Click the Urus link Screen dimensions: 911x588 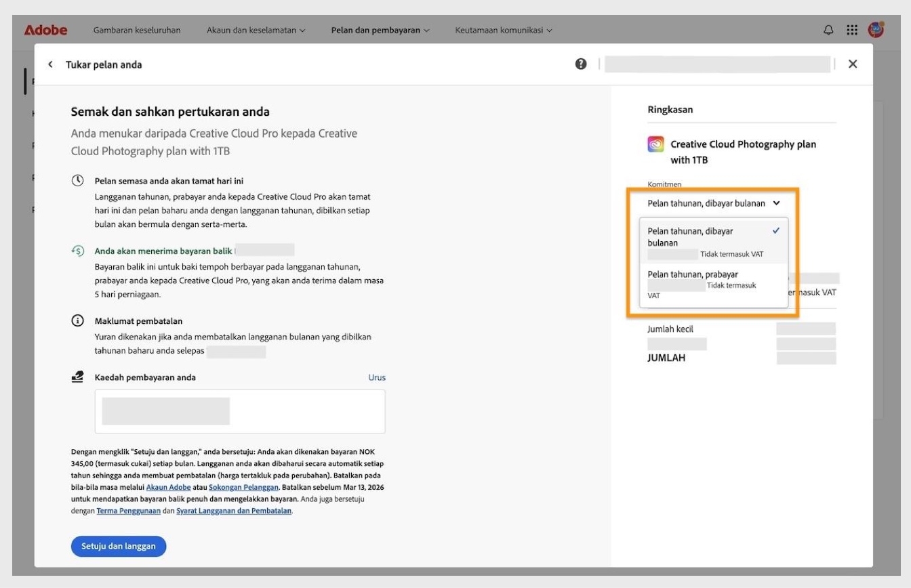coord(377,377)
